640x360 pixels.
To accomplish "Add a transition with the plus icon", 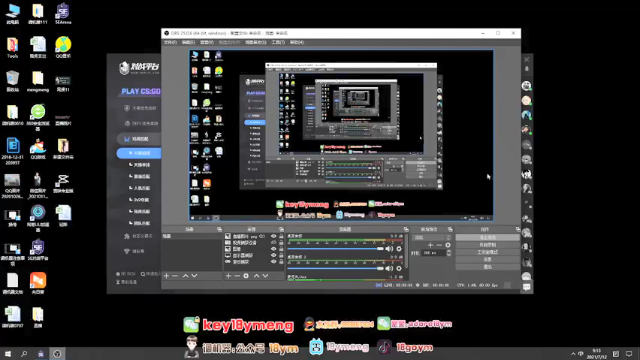I will [x=430, y=245].
